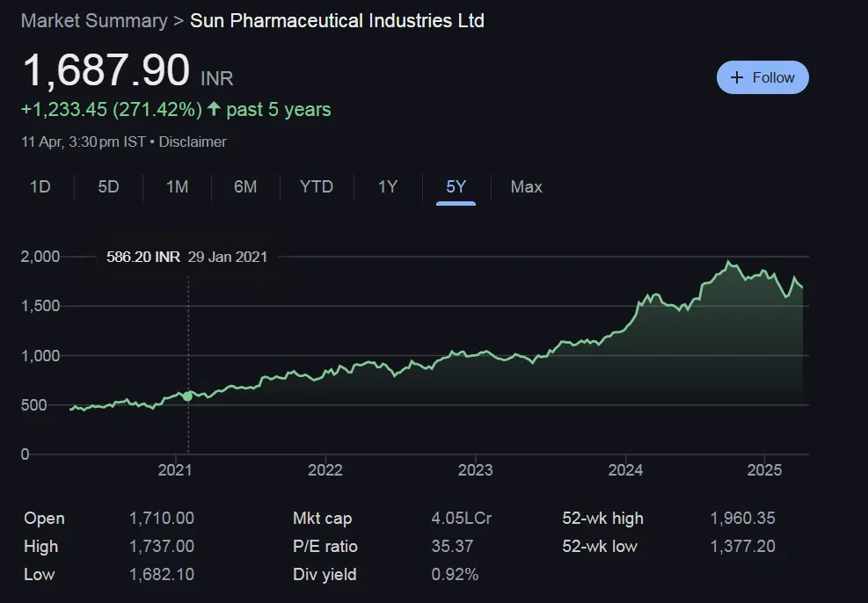Choose the YTD range tab

316,186
